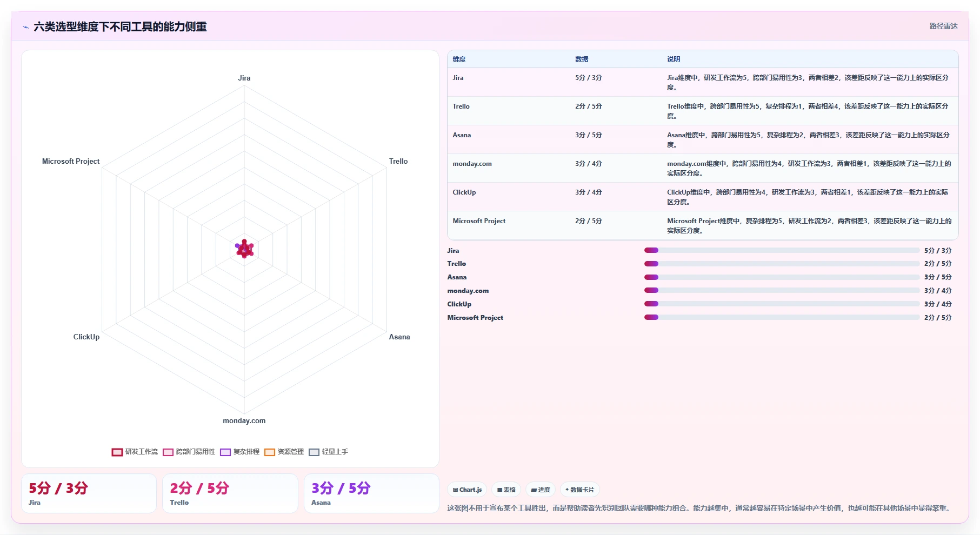Click the Microsoft Project radar axis label
Viewport: 980px width, 535px height.
pyautogui.click(x=71, y=161)
